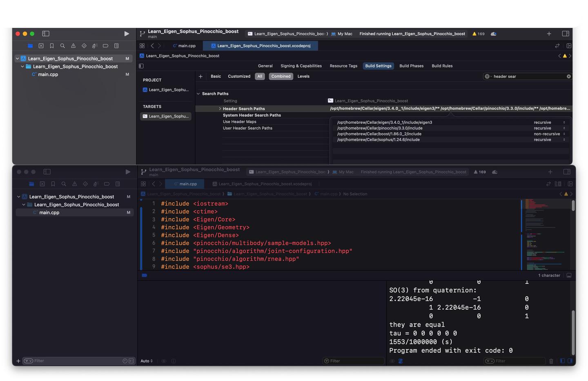Toggle the Customized settings filter
The height and width of the screenshot is (381, 588).
(x=239, y=76)
